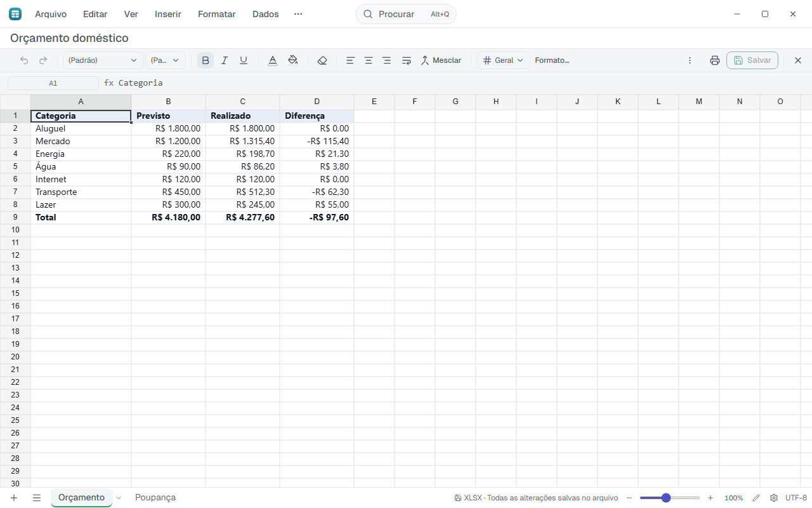
Task: Toggle text wrapping icon
Action: 407,60
